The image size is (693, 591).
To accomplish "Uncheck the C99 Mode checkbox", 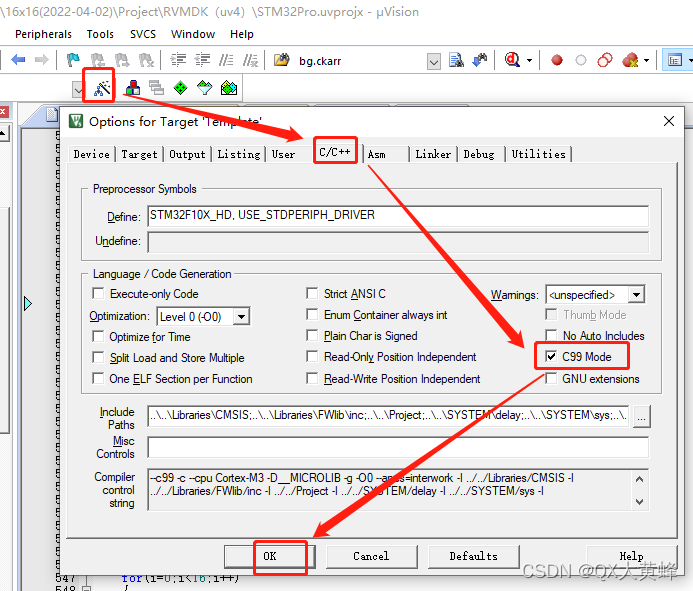I will [551, 356].
